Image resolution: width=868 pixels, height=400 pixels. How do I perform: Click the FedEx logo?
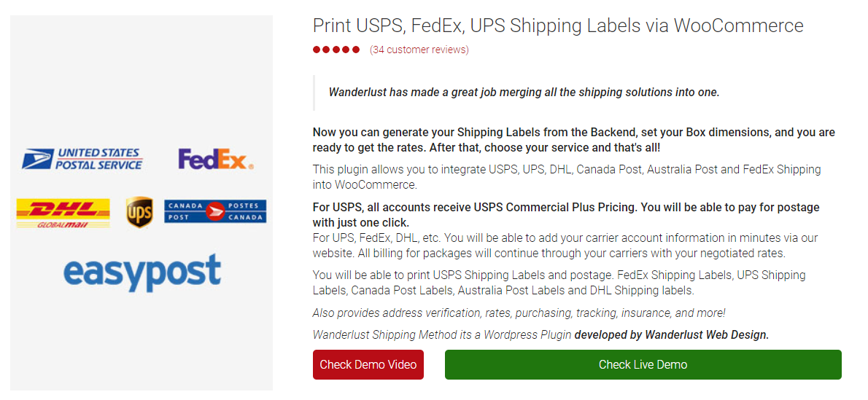click(216, 160)
